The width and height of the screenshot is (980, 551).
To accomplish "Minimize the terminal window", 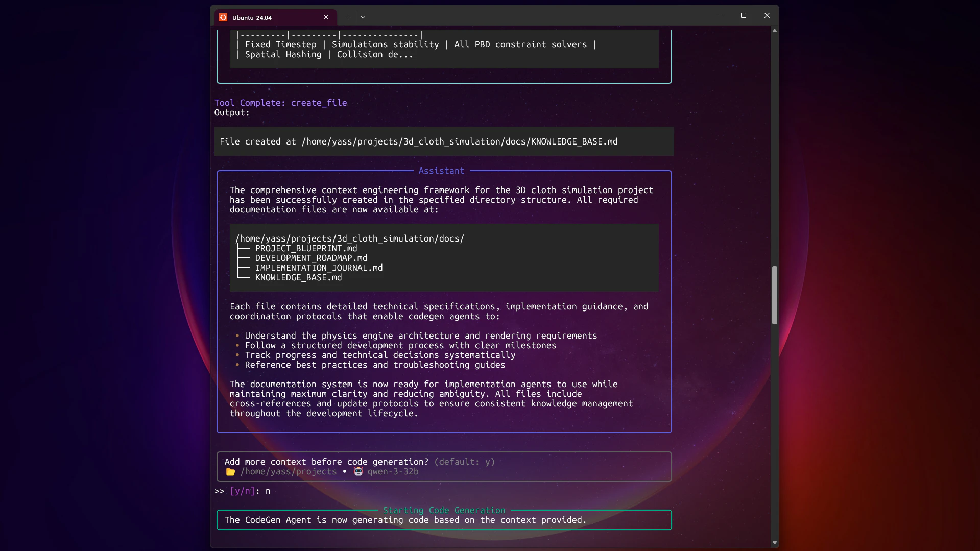I will coord(720,15).
